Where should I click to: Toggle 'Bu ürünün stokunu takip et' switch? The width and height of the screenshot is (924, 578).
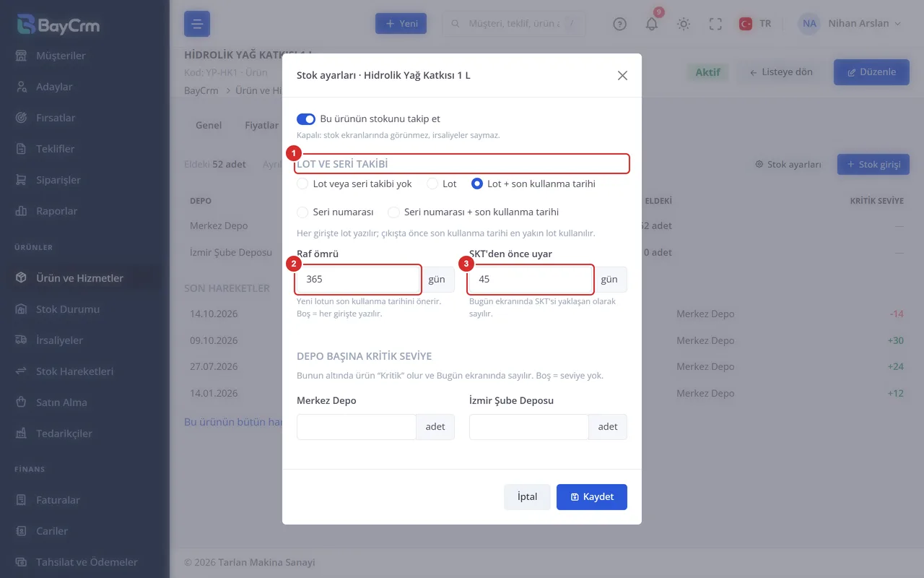click(306, 118)
